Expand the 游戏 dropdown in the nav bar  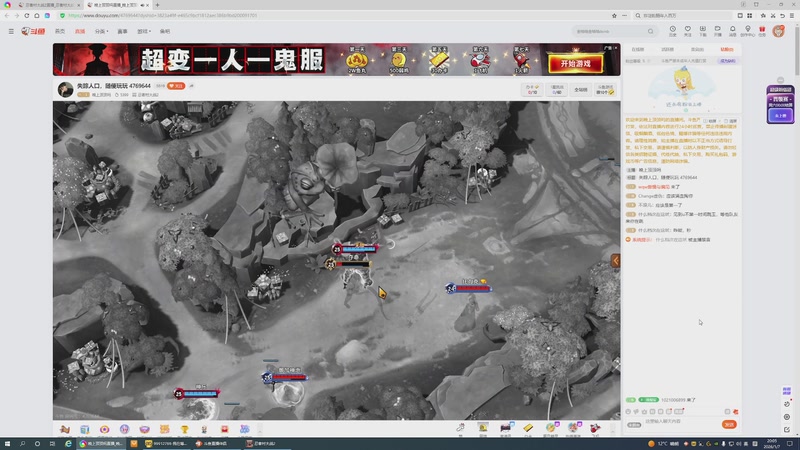point(144,31)
